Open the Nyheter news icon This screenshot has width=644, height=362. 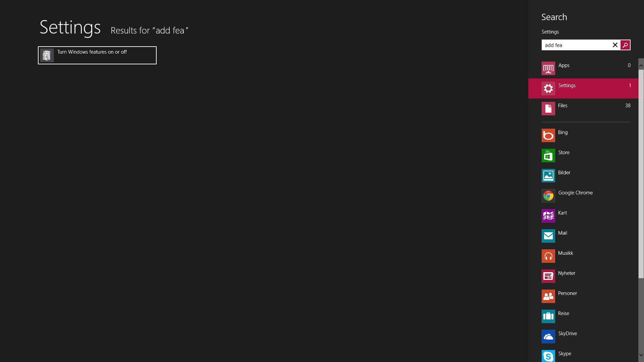pos(548,276)
